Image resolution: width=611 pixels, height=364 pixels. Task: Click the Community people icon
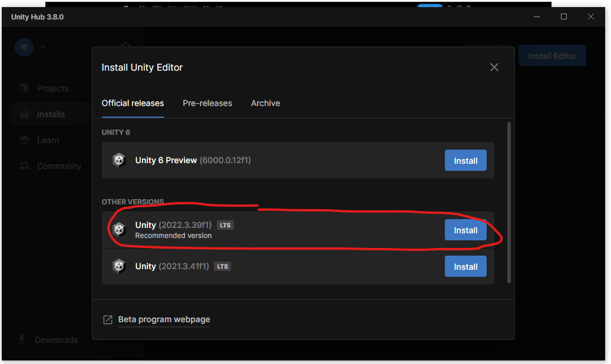24,166
